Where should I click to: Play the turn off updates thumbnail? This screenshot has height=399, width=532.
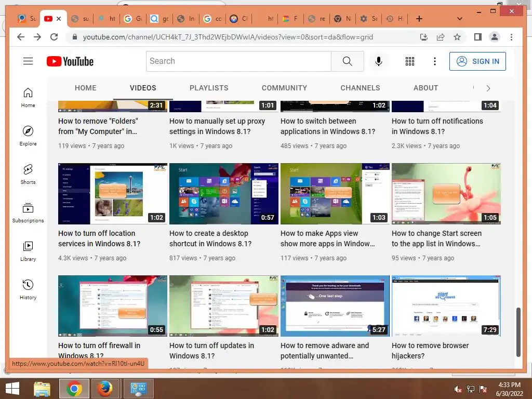point(224,305)
